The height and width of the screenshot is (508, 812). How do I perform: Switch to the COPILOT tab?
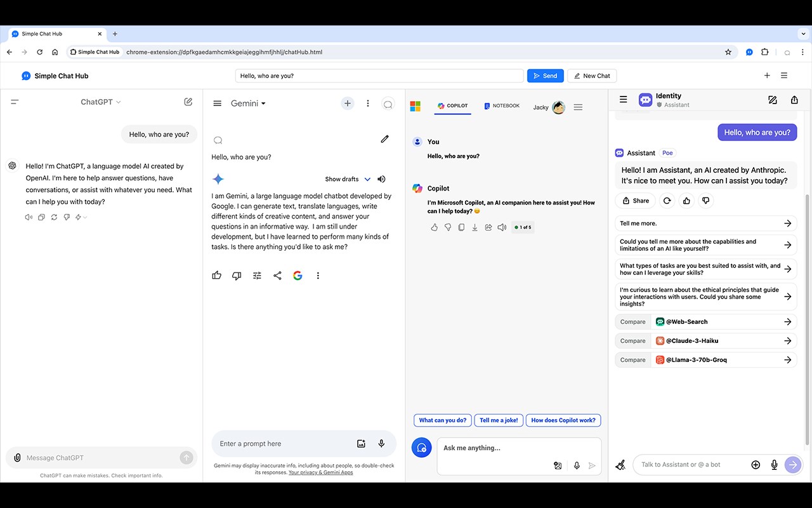[453, 106]
